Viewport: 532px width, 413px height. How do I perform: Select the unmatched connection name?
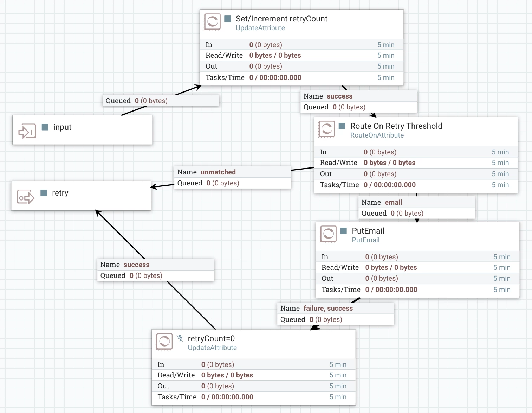218,172
